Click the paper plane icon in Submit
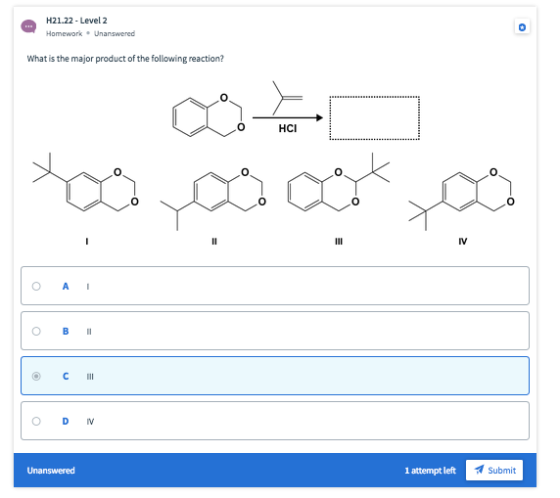The image size is (560, 498). (479, 470)
